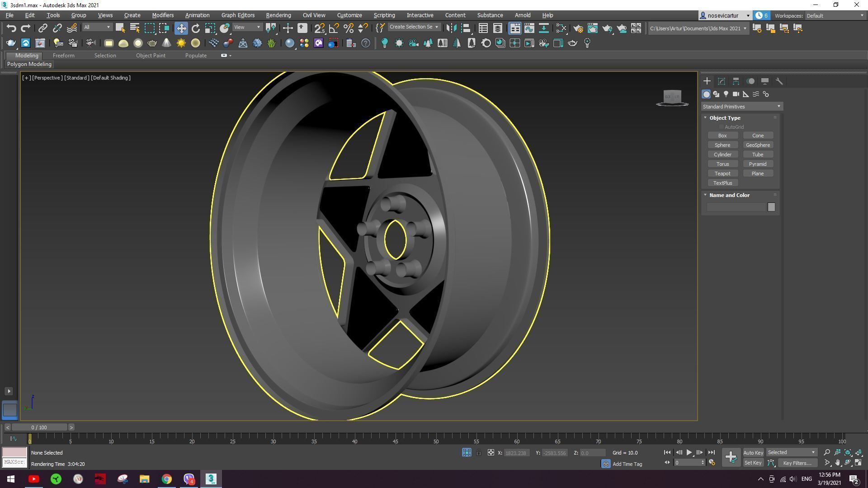Activate the Select and Rotate tool

(195, 28)
